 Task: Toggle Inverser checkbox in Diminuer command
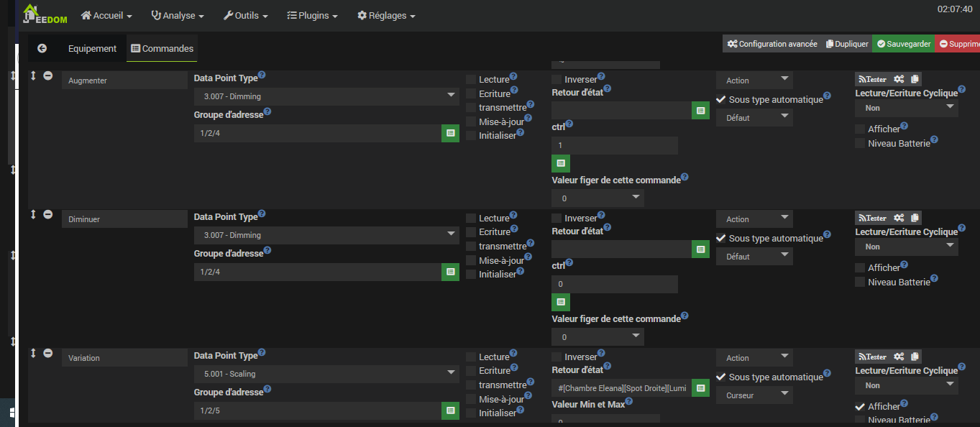point(557,219)
